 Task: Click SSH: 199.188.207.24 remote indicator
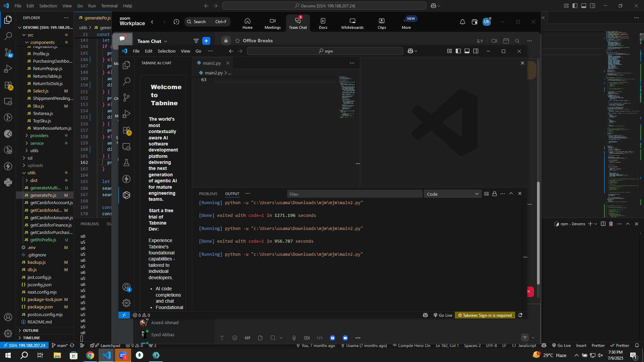[24, 346]
